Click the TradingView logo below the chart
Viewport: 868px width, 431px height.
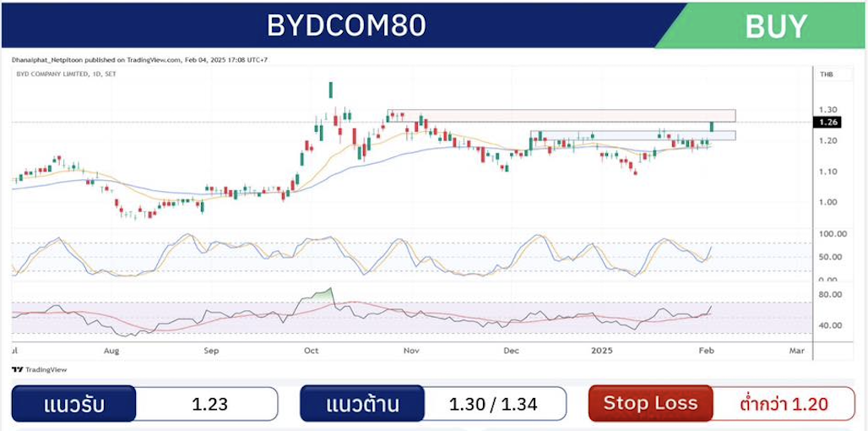pyautogui.click(x=39, y=369)
